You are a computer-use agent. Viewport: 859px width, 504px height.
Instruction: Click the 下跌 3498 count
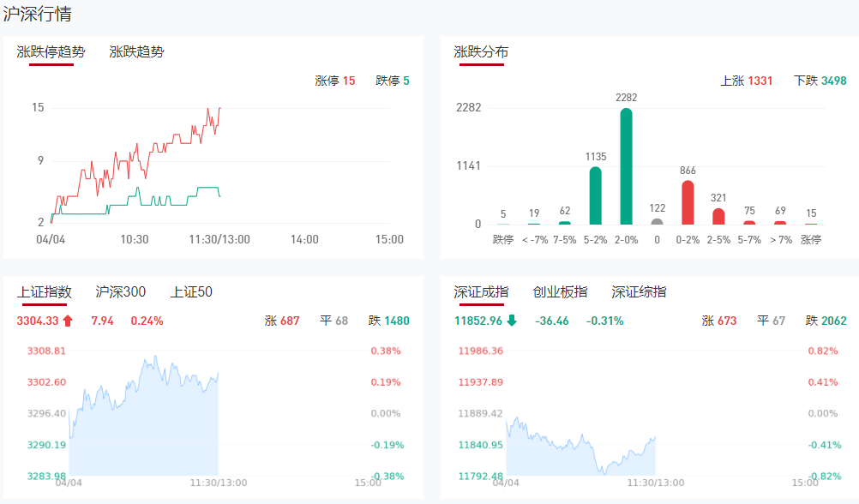point(820,81)
